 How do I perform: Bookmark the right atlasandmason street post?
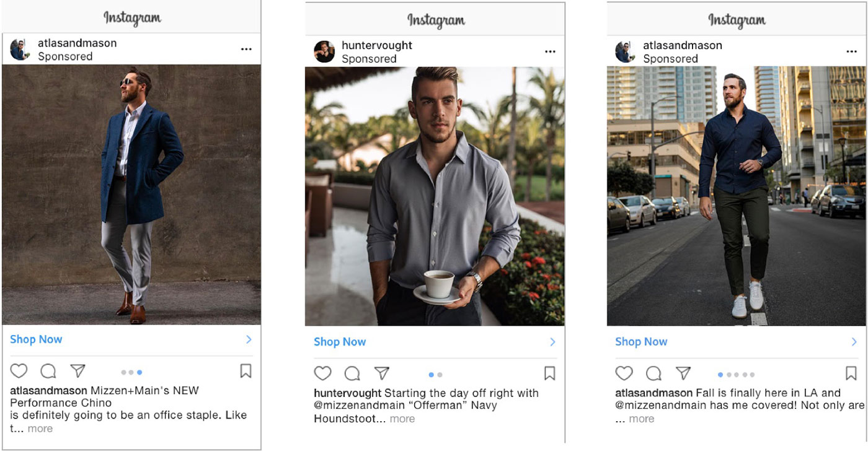pos(851,373)
